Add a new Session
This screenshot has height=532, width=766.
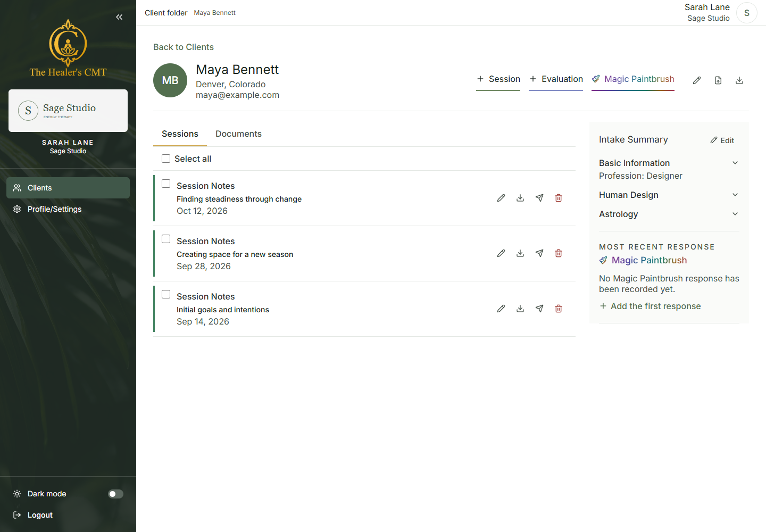click(x=498, y=79)
